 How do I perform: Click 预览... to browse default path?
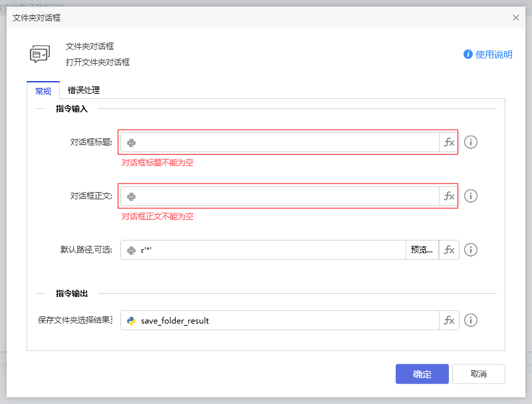(x=422, y=250)
